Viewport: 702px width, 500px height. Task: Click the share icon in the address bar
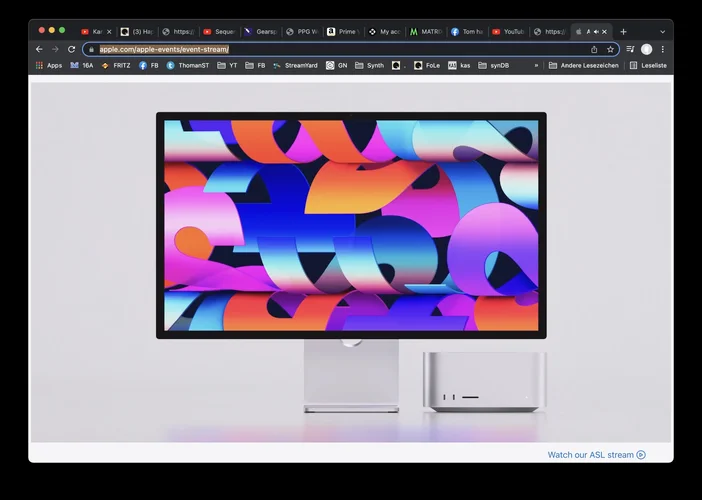coord(594,49)
